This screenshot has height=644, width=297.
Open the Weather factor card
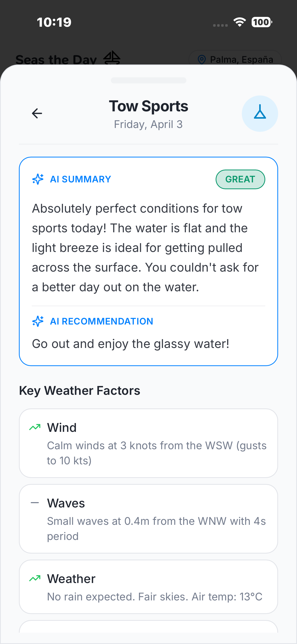(149, 587)
